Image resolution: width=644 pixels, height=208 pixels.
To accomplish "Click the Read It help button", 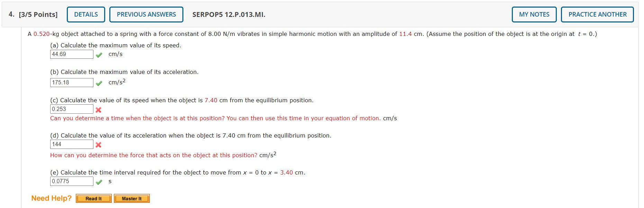I will 94,198.
